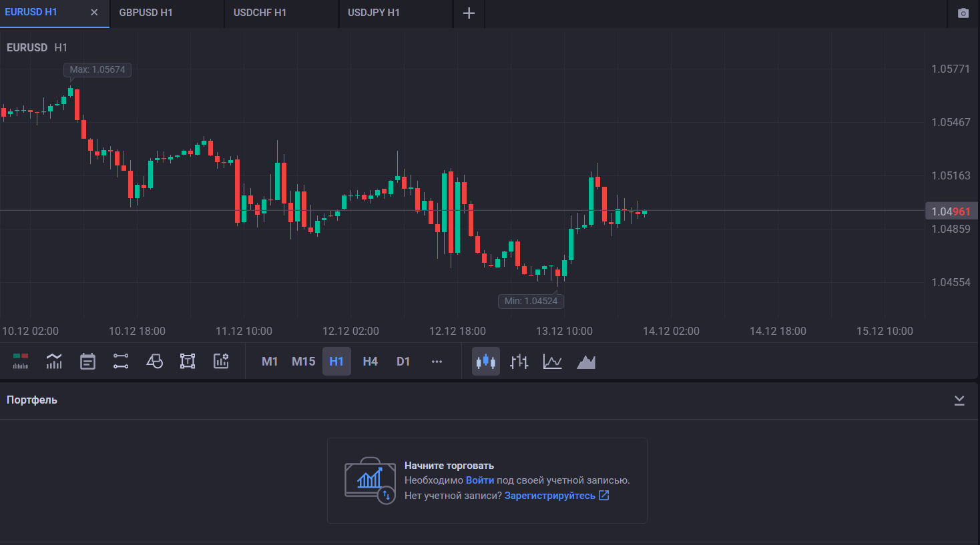This screenshot has width=980, height=545.
Task: Click the Max: 1.05674 price marker
Action: [x=97, y=69]
